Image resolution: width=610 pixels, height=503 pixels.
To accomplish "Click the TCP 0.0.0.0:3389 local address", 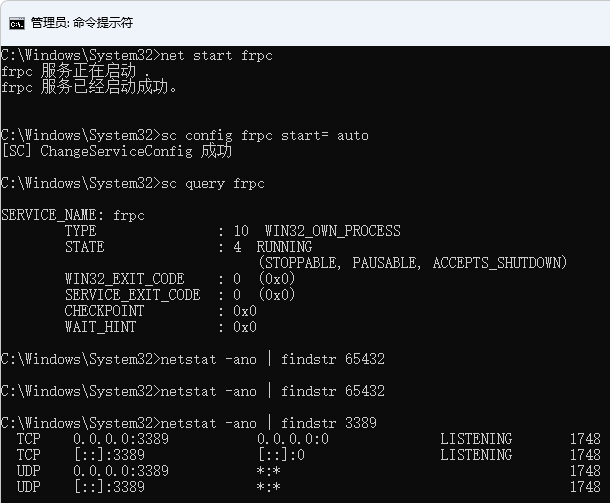I will pos(121,439).
